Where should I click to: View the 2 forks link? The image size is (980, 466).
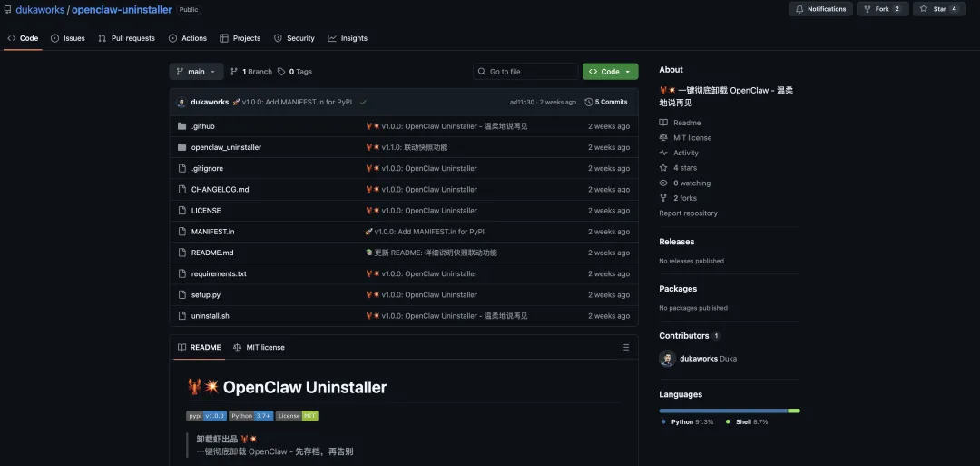pyautogui.click(x=678, y=198)
